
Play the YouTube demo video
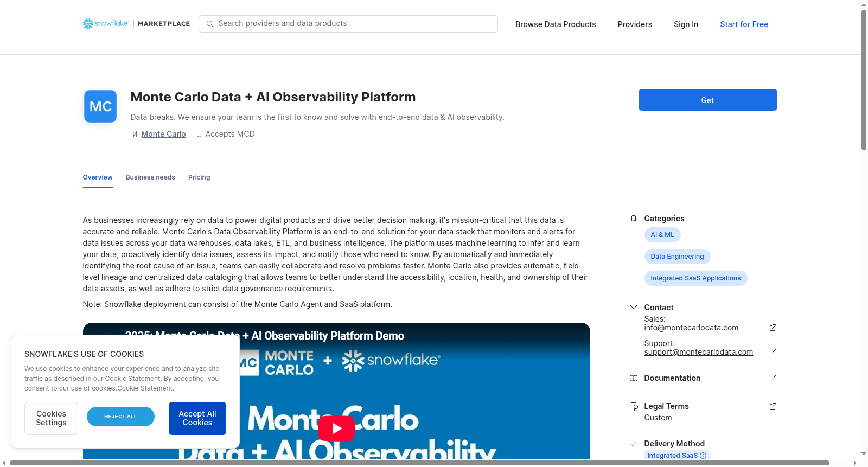tap(336, 428)
